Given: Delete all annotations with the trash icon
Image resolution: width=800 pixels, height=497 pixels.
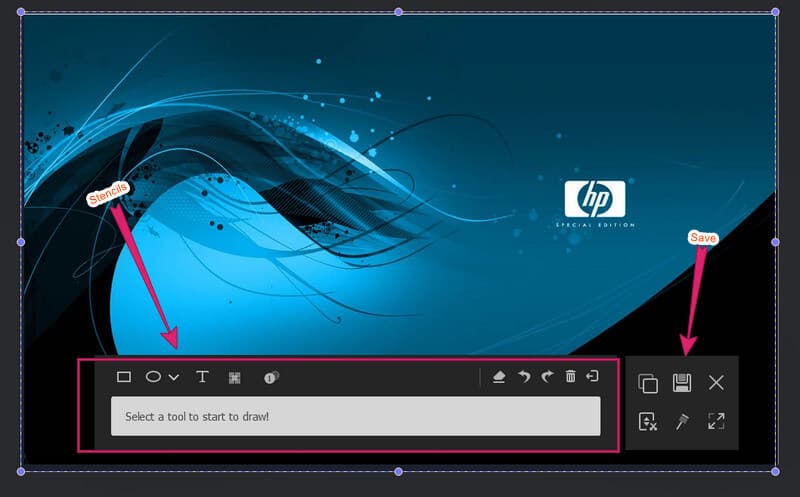Looking at the screenshot, I should (x=570, y=377).
